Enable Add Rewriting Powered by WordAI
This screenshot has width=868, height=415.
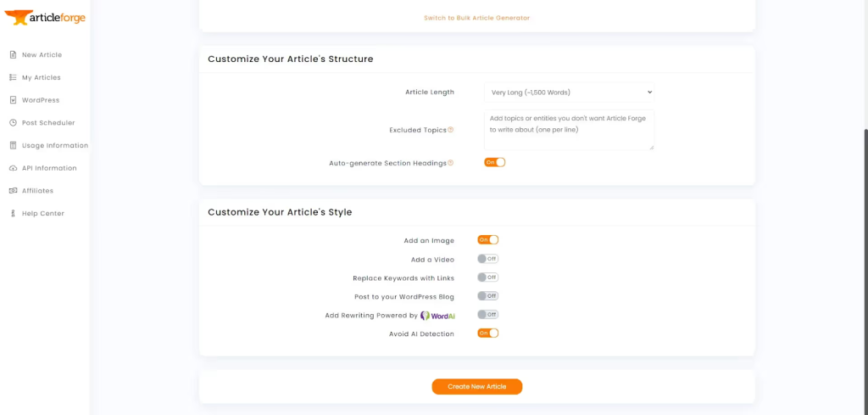click(488, 315)
